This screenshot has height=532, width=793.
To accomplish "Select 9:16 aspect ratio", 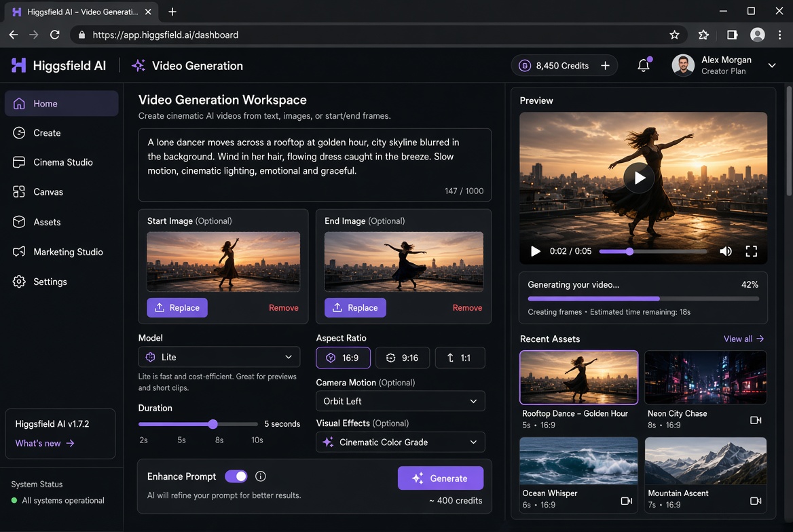I will [403, 358].
